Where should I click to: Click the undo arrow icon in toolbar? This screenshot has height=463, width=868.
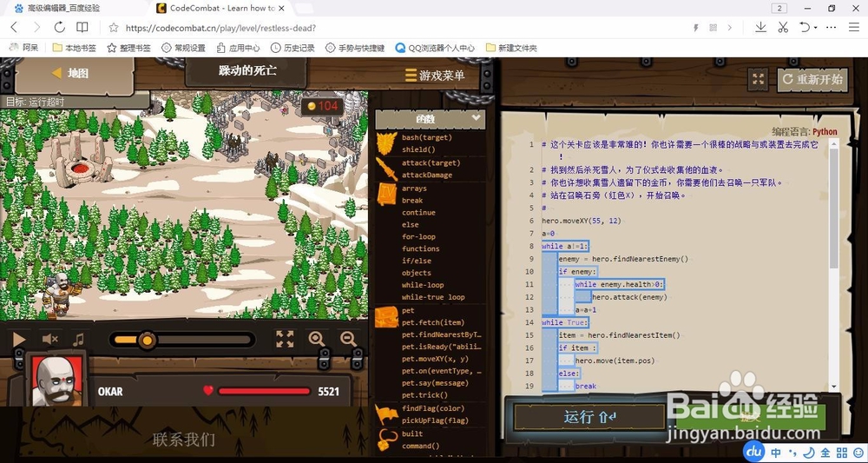(805, 27)
